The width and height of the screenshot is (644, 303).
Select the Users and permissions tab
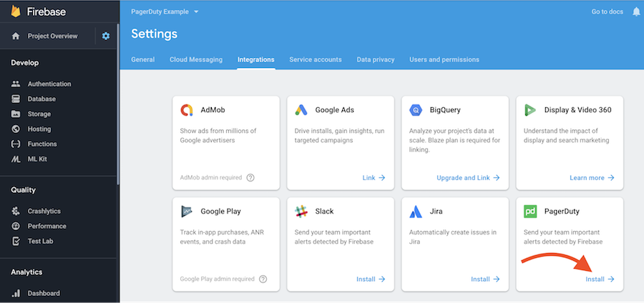tap(444, 59)
